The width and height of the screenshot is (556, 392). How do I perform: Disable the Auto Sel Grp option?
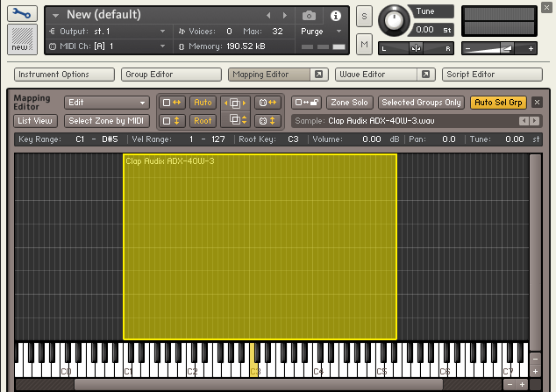coord(498,103)
